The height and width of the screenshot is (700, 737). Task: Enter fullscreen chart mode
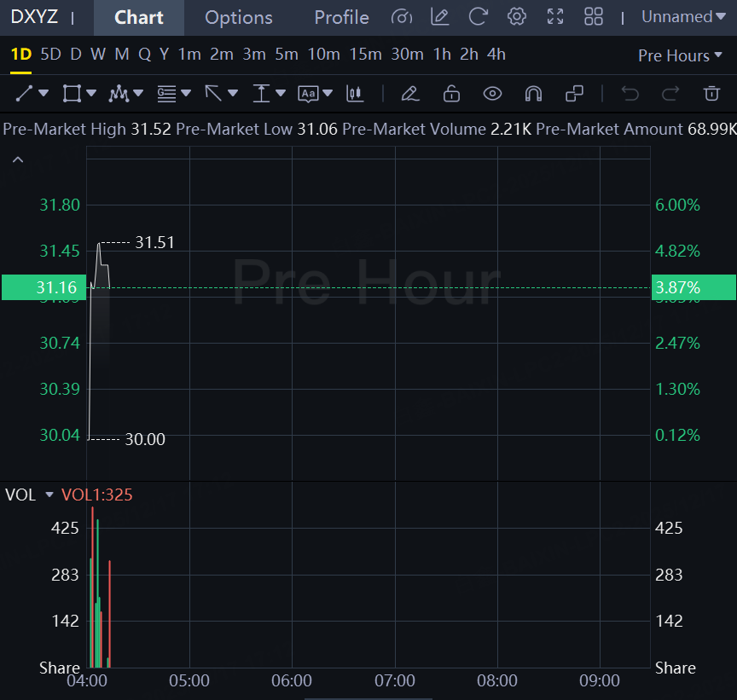click(x=555, y=16)
